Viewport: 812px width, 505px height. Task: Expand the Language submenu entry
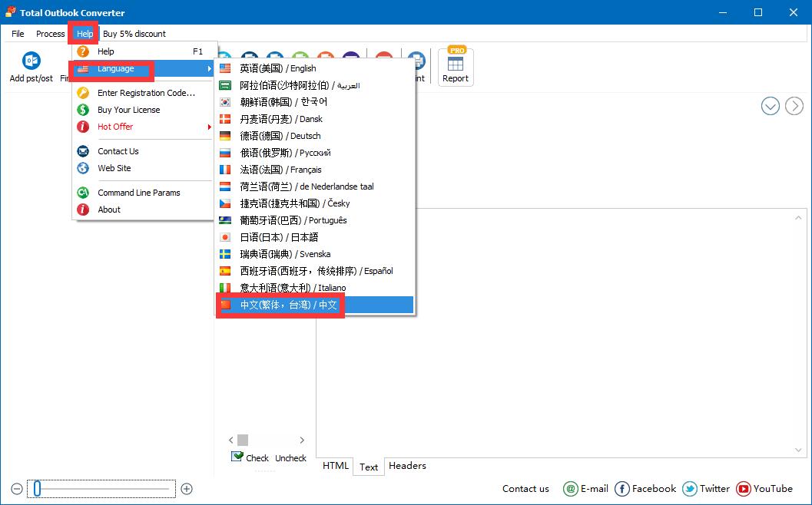(x=144, y=68)
